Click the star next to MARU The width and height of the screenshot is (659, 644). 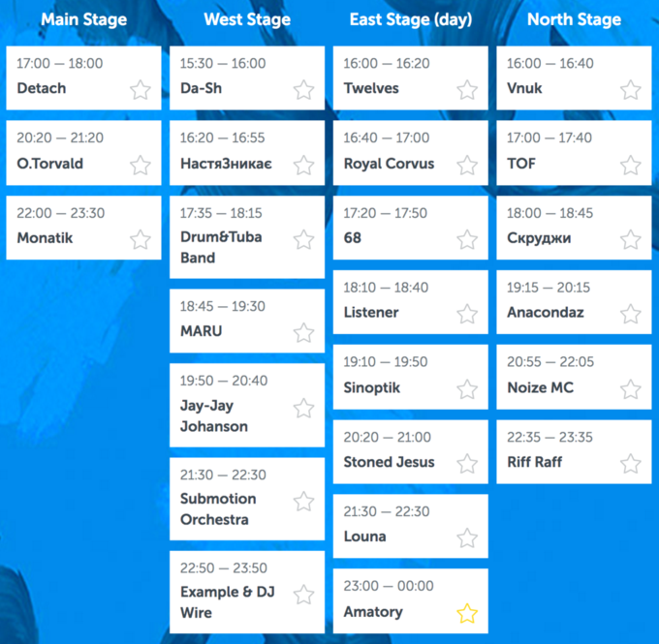303,333
